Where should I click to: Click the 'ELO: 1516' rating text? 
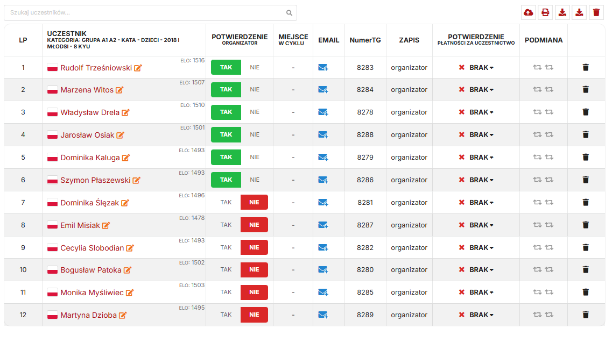(x=192, y=60)
